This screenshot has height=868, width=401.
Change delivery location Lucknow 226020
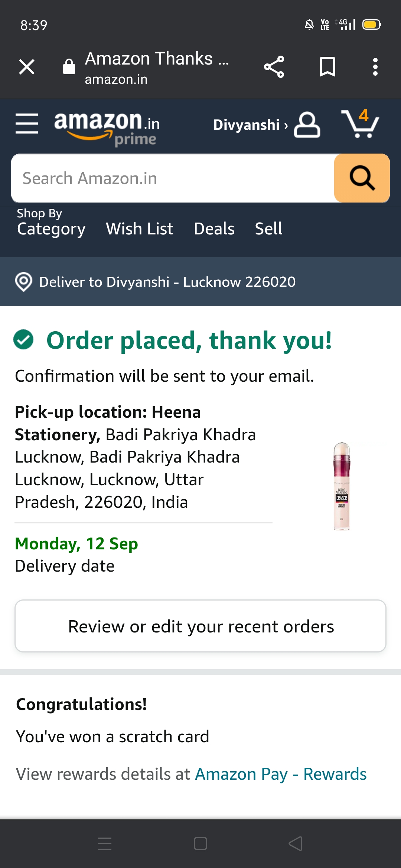pyautogui.click(x=167, y=282)
